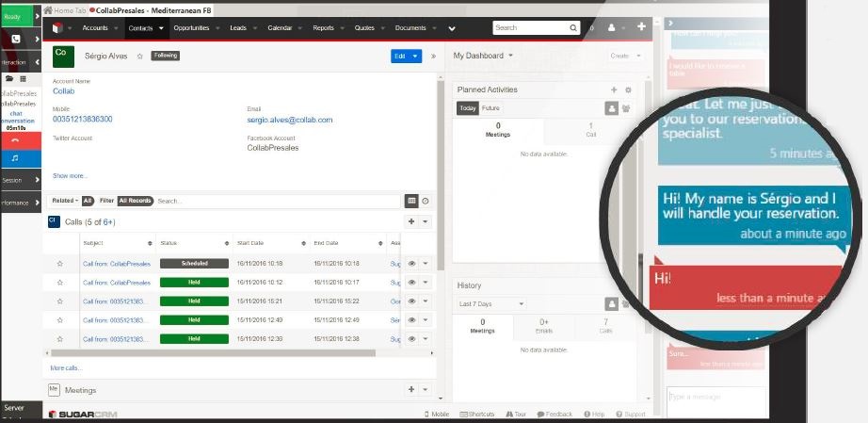
Task: Open Help in the footer
Action: (x=595, y=415)
